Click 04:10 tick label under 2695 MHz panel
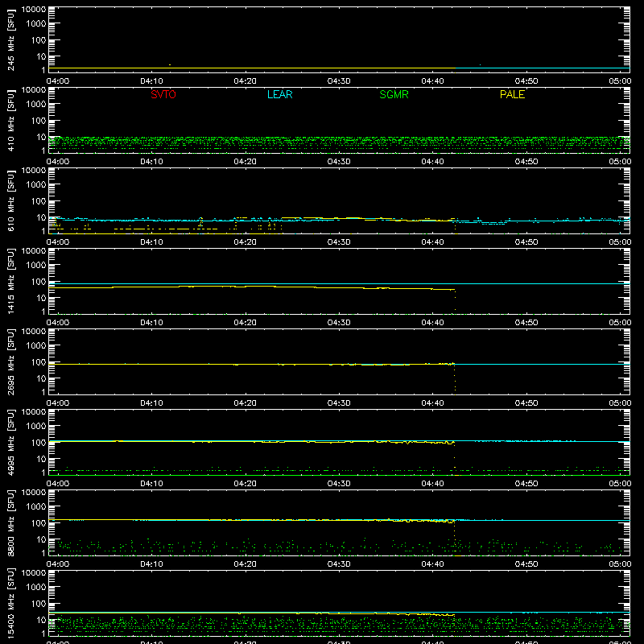Image resolution: width=644 pixels, height=644 pixels. coord(151,403)
